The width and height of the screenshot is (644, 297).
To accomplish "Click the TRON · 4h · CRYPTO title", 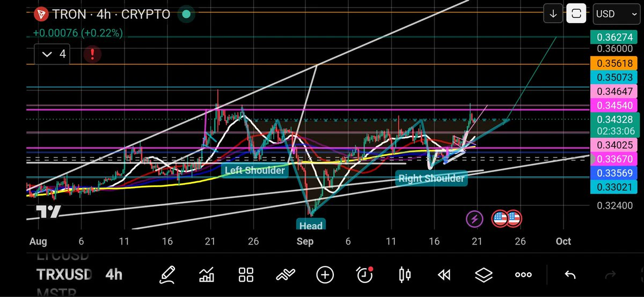I will (x=112, y=14).
